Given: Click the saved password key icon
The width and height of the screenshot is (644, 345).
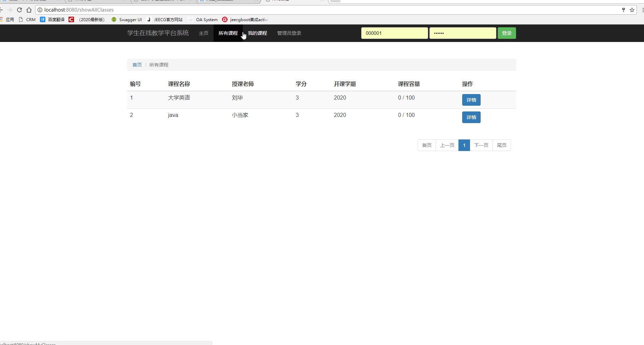Looking at the screenshot, I should tap(624, 10).
